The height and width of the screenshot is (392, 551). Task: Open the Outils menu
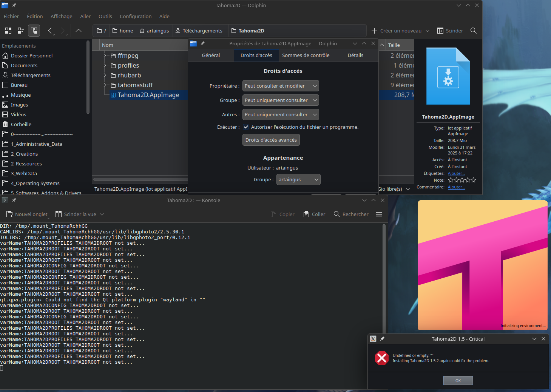click(105, 16)
